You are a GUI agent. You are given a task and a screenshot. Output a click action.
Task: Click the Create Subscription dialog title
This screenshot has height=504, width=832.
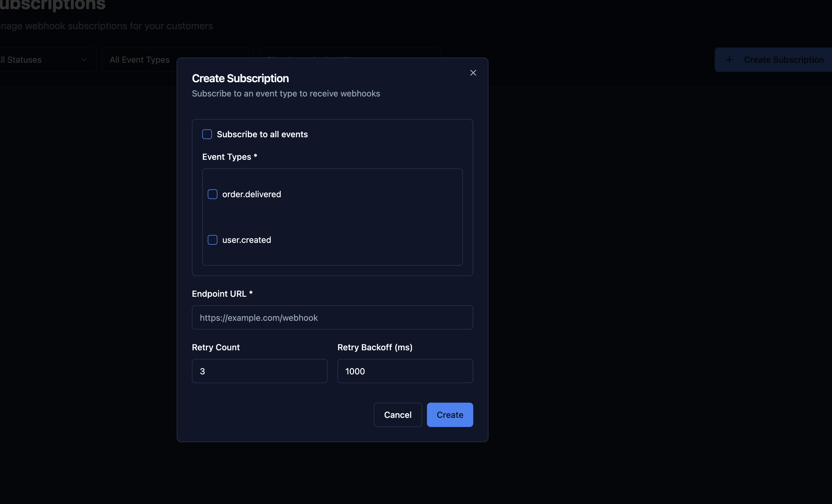pyautogui.click(x=240, y=78)
